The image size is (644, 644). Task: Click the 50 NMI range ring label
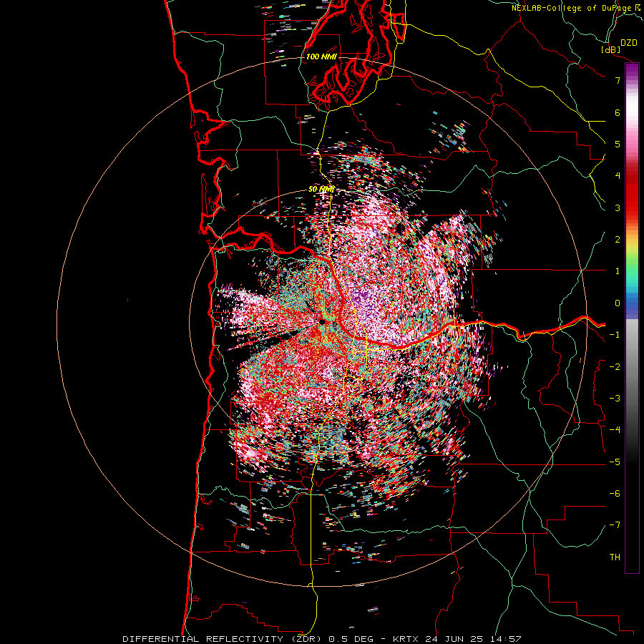pyautogui.click(x=321, y=190)
